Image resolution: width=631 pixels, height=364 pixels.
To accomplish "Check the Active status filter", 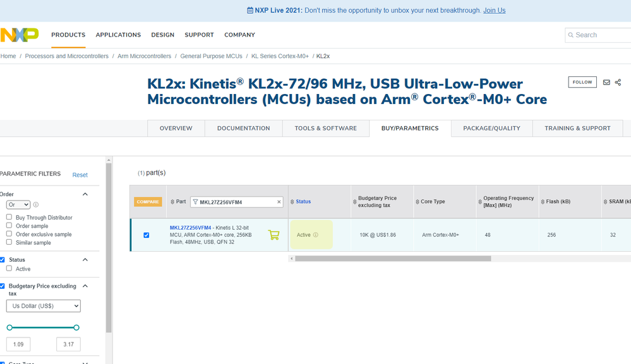I will click(x=9, y=268).
